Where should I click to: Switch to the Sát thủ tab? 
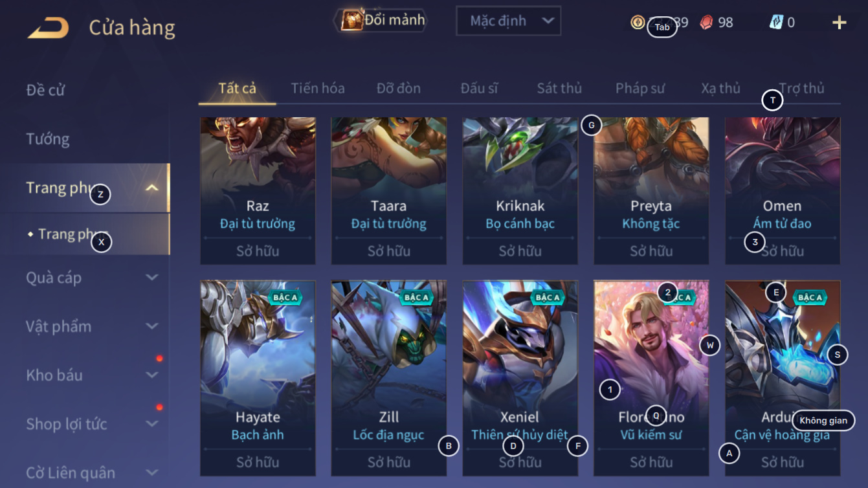click(x=559, y=88)
